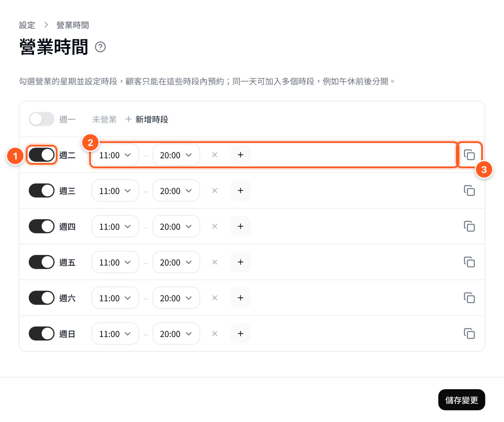This screenshot has height=422, width=504.
Task: Toggle 週四 off
Action: coord(42,226)
